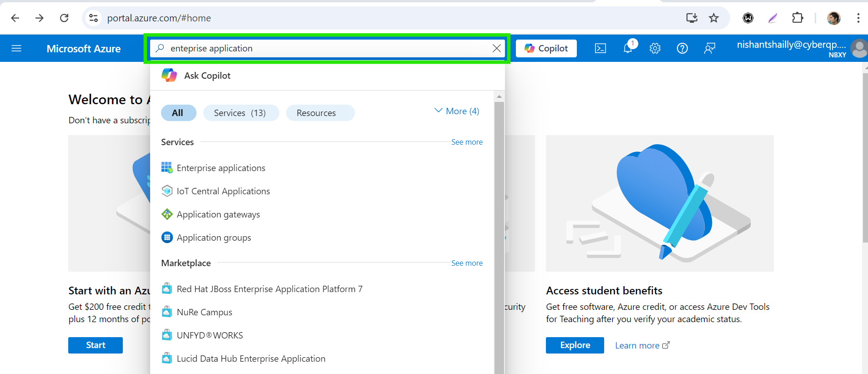Open Chrome three-dot menu

tap(858, 18)
